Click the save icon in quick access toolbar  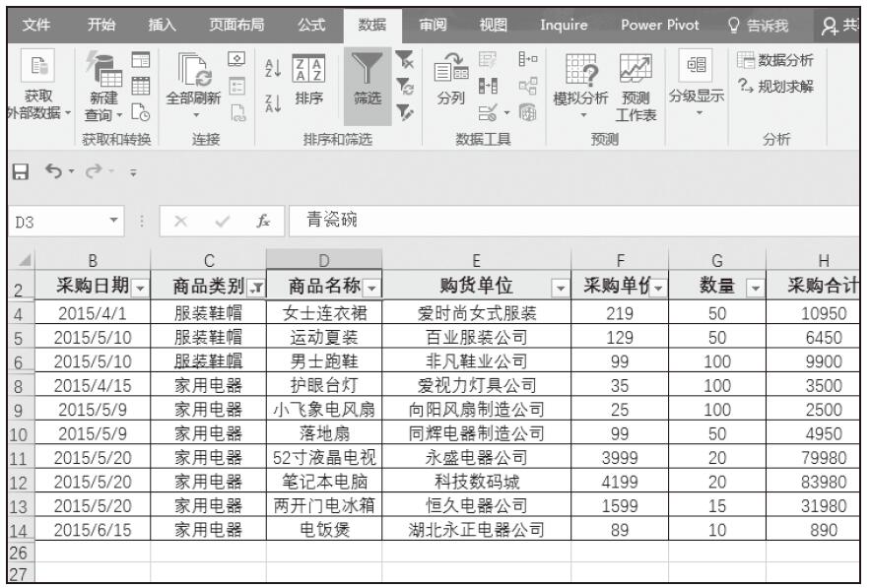pyautogui.click(x=17, y=173)
